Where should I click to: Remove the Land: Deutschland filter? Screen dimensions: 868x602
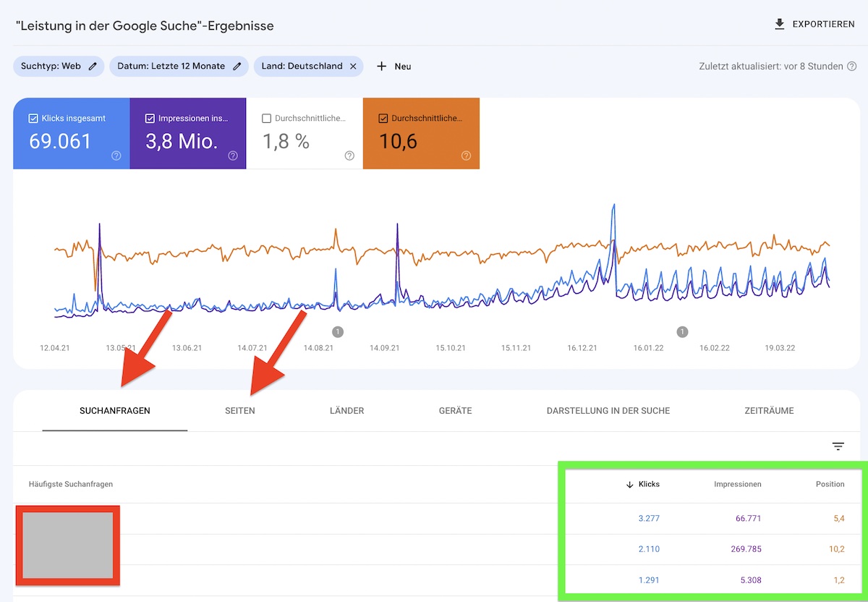coord(353,66)
